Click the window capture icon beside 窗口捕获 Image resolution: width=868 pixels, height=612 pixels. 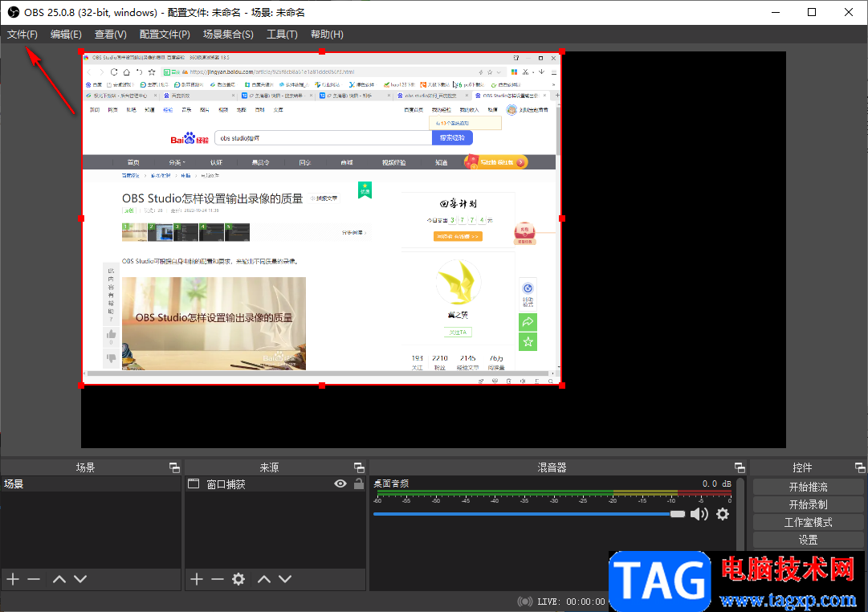pos(194,483)
